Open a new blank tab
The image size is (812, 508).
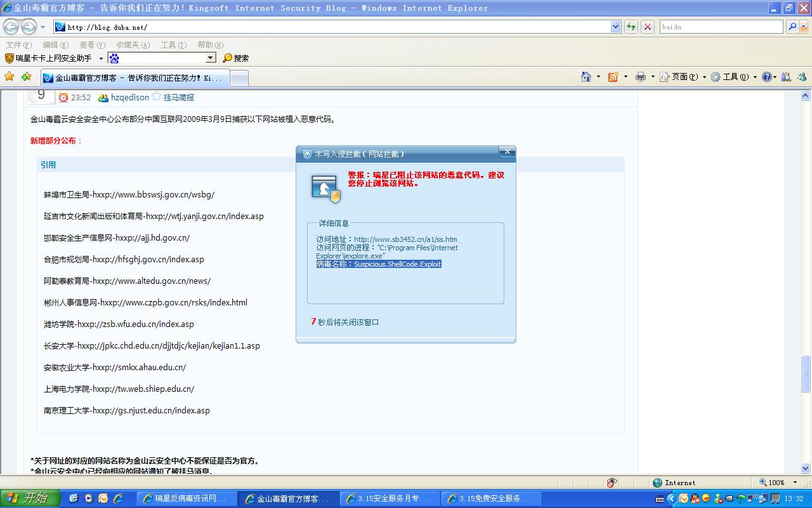239,78
